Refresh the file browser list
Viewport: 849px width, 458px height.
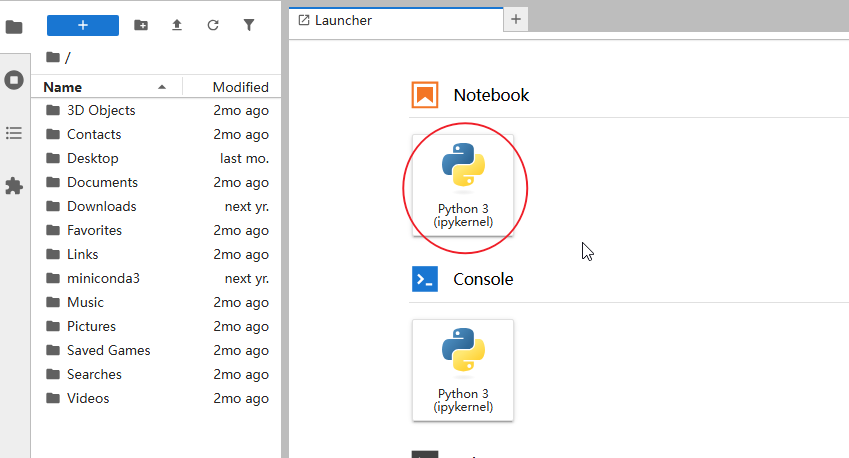(213, 25)
